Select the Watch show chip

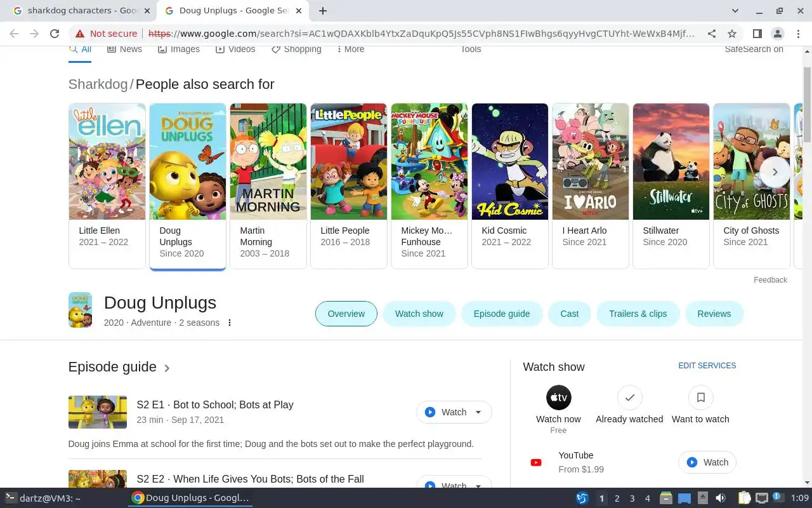click(419, 314)
